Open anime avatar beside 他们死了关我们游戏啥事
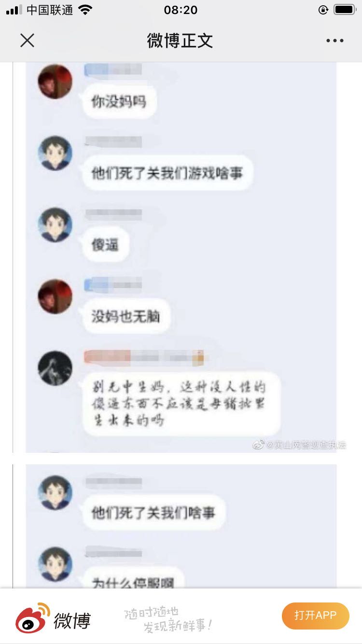The width and height of the screenshot is (362, 644). coord(55,153)
